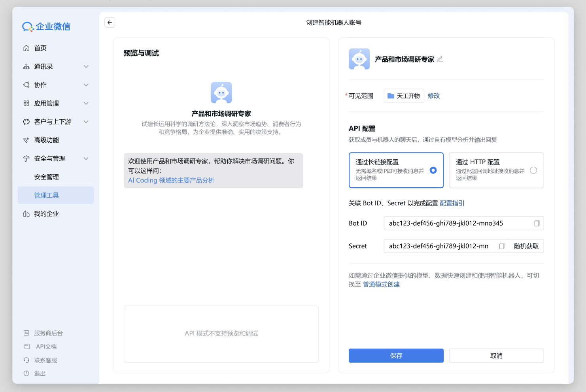The image size is (586, 392).
Task: Open 首页 from the sidebar
Action: click(x=40, y=48)
